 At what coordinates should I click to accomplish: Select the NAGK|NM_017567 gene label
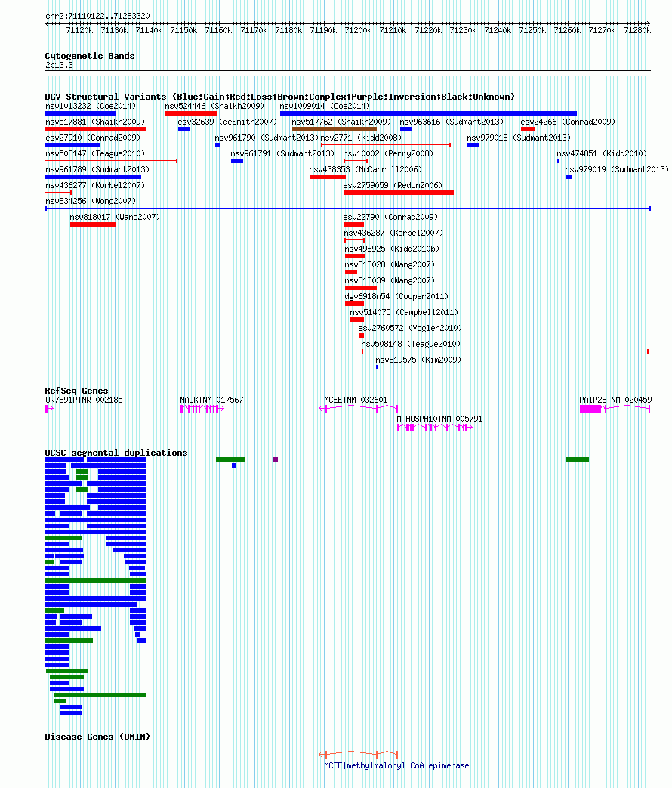[x=211, y=400]
